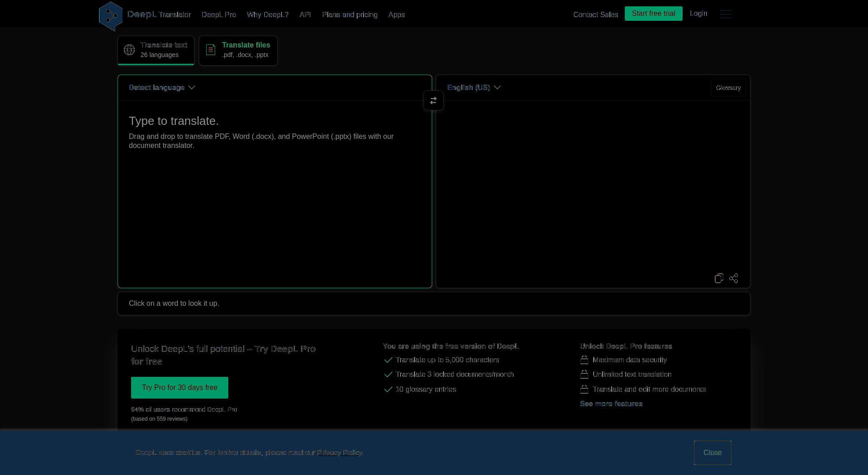Screen dimensions: 868x475
Task: Switch to the Translate files tab
Action: click(x=238, y=50)
